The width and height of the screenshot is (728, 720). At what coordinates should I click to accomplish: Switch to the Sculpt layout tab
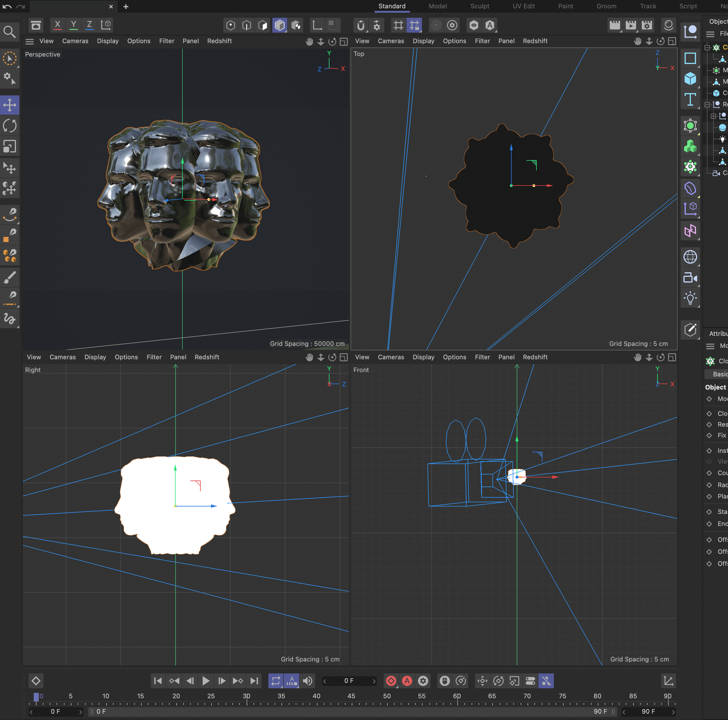479,6
